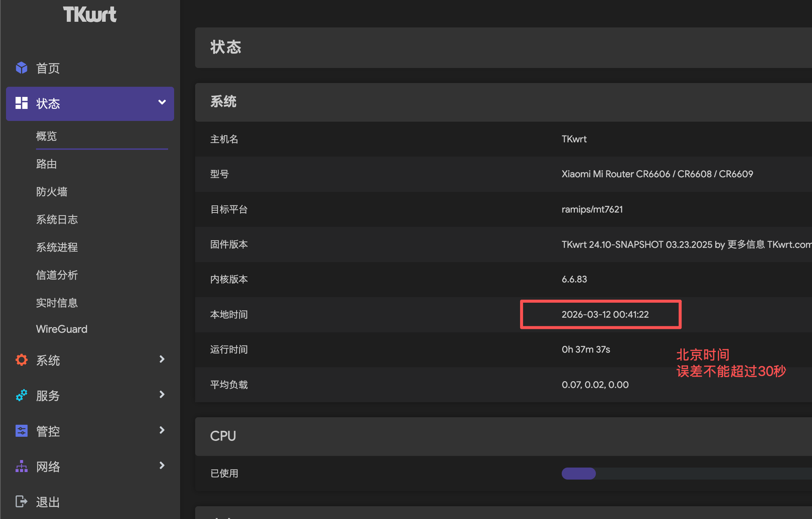Screen dimensions: 812x519
Task: Select the 管控 control sliders icon
Action: (21, 430)
